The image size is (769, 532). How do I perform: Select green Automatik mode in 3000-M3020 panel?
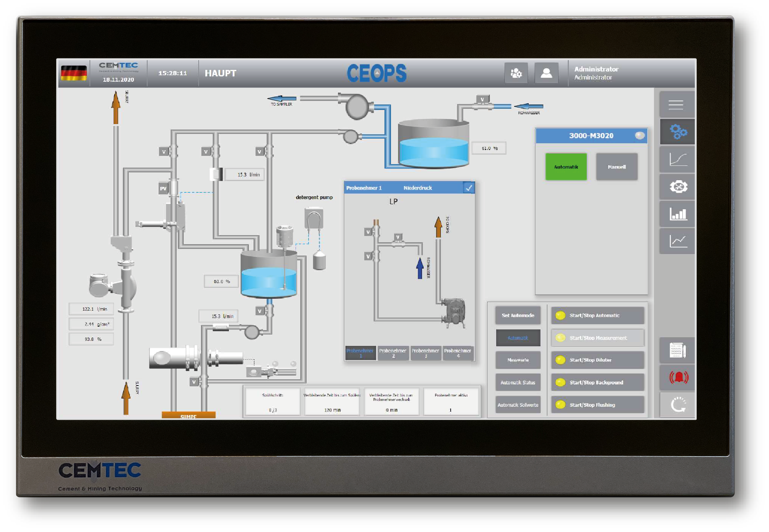point(566,167)
